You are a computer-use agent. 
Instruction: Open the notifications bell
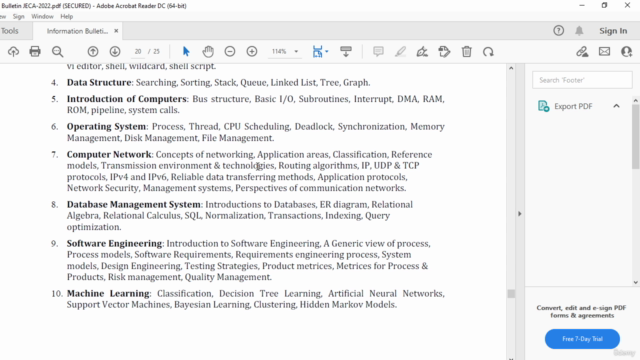(579, 31)
